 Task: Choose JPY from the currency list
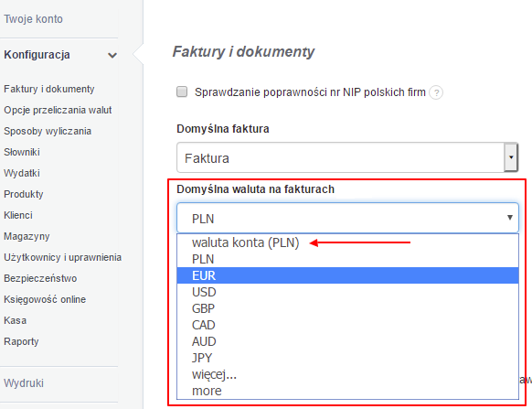click(347, 358)
